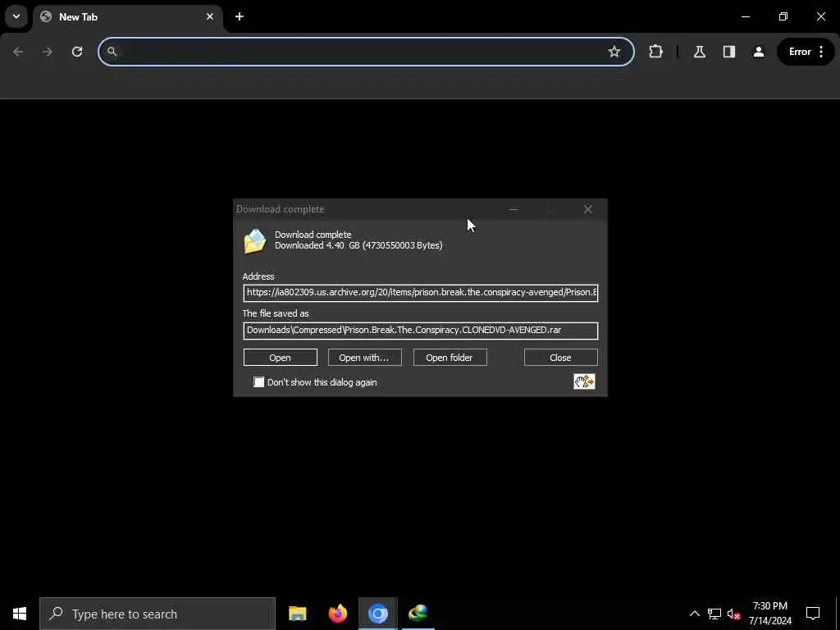Click the search magnifier in address bar
The image size is (840, 630).
112,52
